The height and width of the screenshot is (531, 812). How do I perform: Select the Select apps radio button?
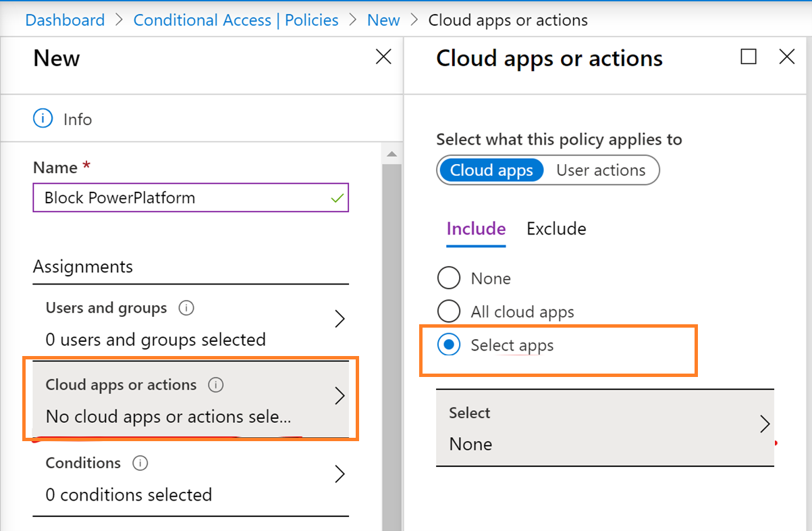point(449,345)
